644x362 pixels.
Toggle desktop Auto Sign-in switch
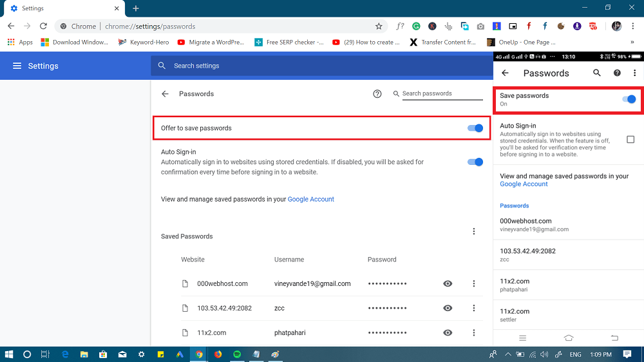pos(475,162)
